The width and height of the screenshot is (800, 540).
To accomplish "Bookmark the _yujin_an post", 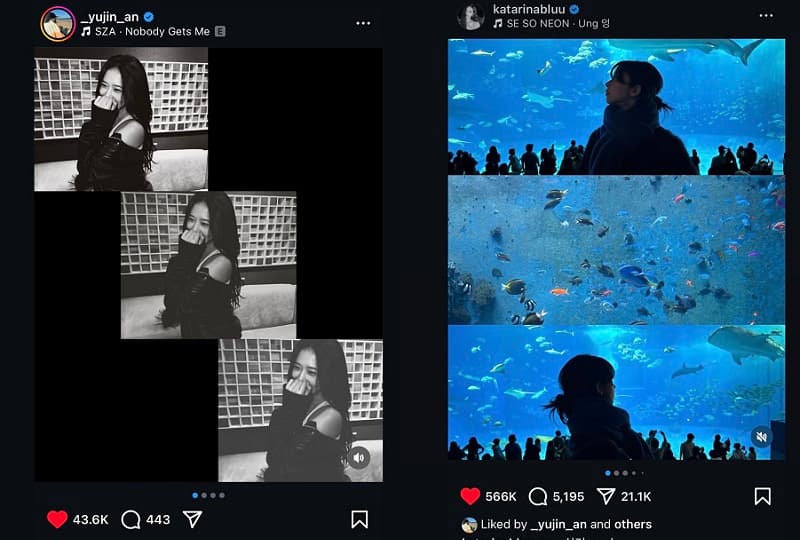I will (359, 519).
